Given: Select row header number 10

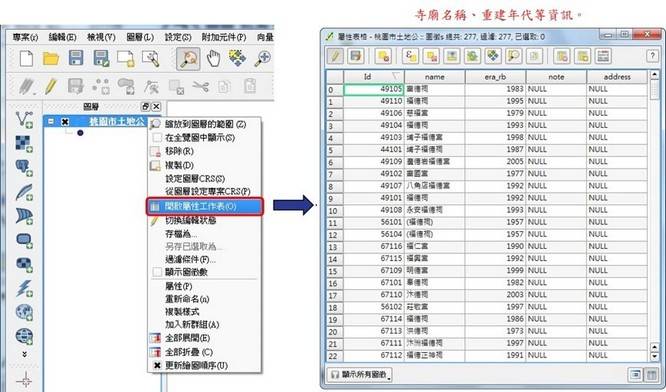Looking at the screenshot, I should point(335,210).
